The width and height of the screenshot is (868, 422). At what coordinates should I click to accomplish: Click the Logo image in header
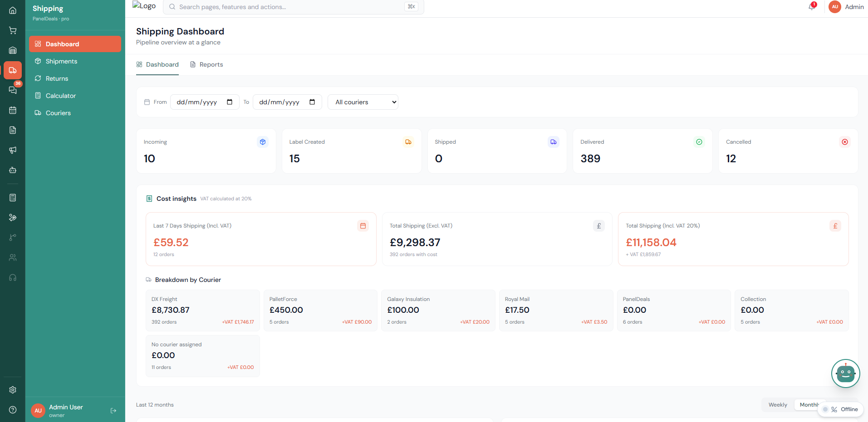(x=144, y=6)
